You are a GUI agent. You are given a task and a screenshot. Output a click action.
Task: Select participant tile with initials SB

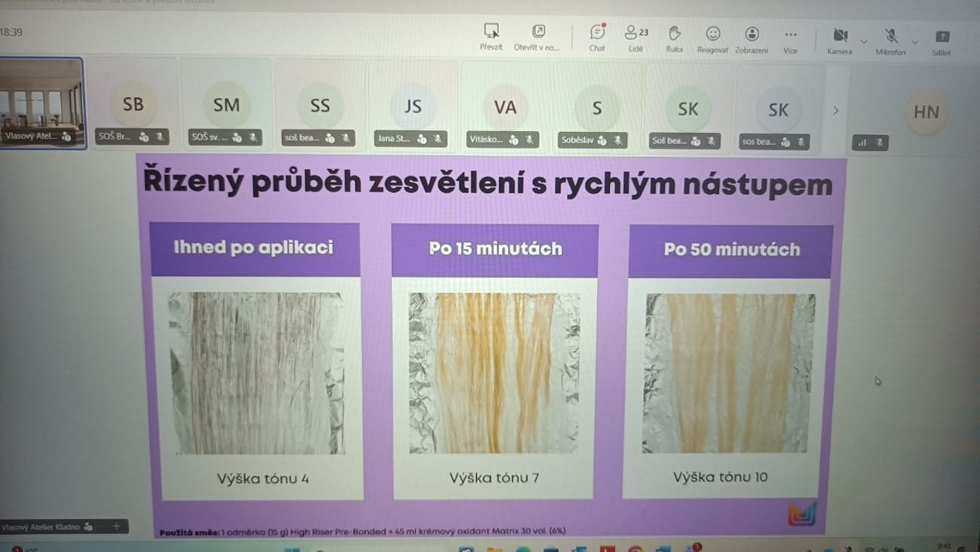click(x=133, y=104)
